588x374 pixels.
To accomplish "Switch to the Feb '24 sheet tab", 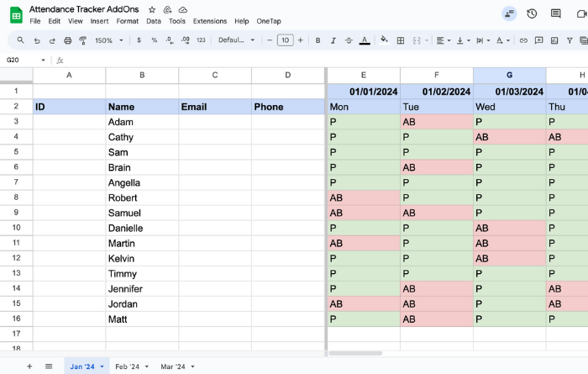I will coord(132,366).
